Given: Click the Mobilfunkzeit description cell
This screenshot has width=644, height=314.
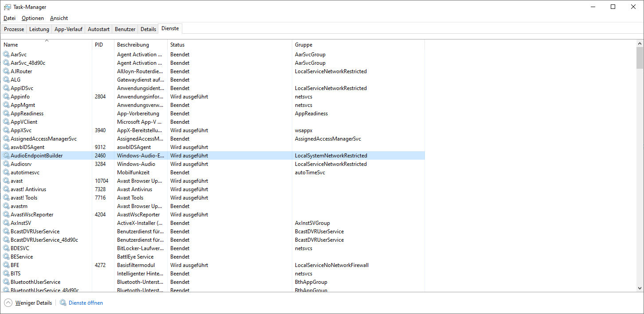Looking at the screenshot, I should (x=134, y=173).
